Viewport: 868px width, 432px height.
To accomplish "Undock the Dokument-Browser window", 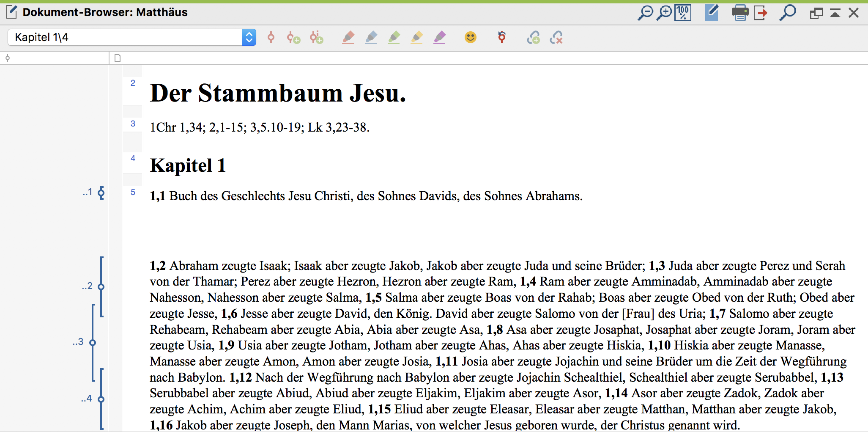I will click(816, 13).
